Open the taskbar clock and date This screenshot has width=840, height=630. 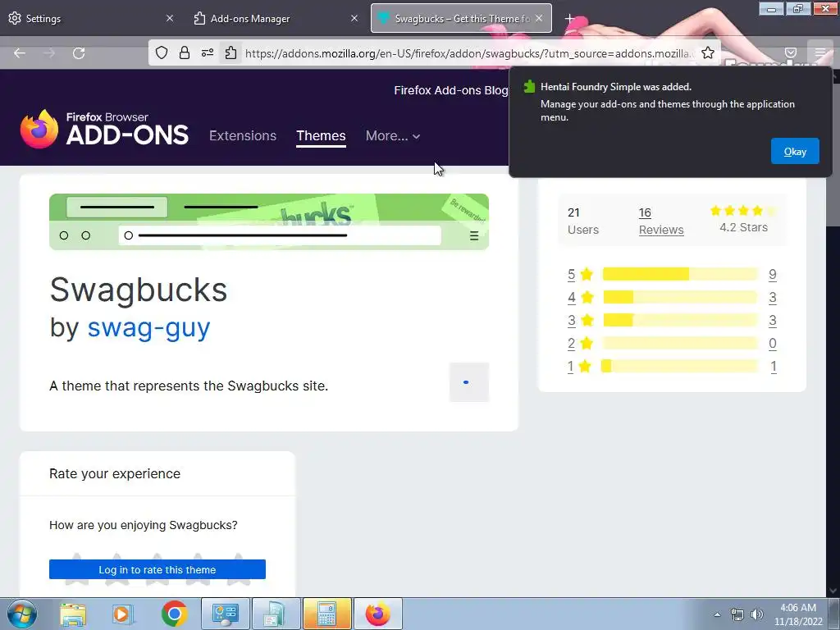(798, 614)
